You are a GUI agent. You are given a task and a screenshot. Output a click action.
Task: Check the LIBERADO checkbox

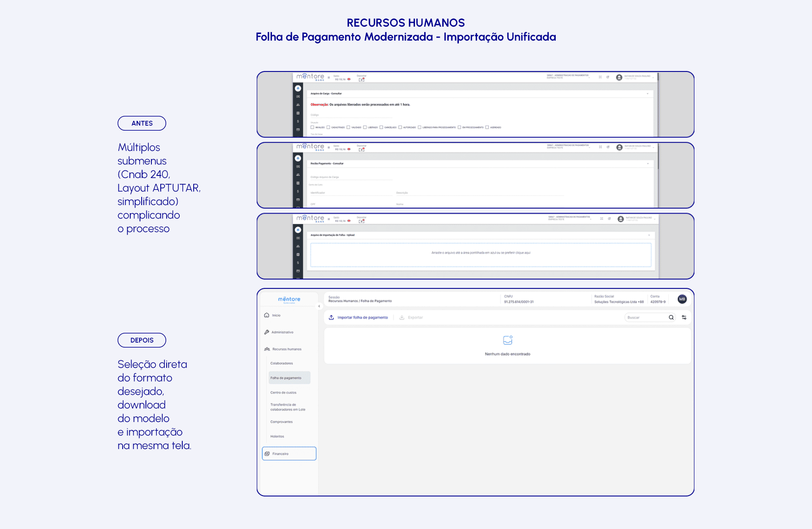point(365,127)
